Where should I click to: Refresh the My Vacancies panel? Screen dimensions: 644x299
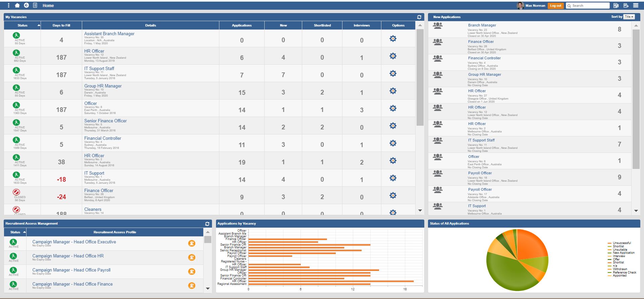click(419, 17)
